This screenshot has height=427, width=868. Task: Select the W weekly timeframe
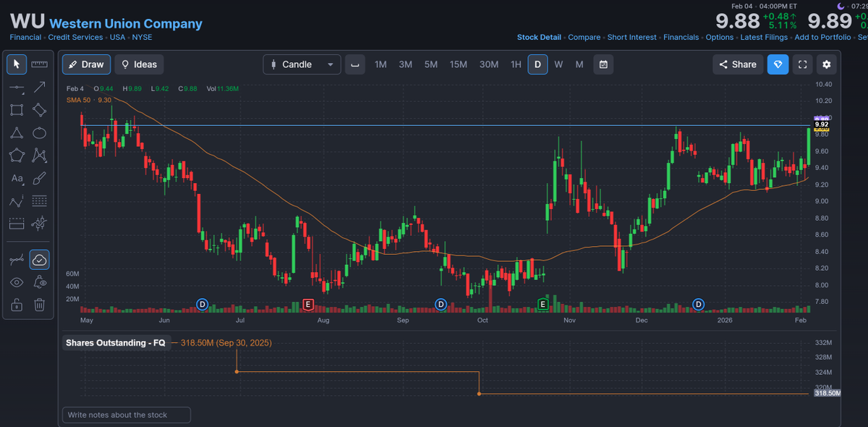tap(558, 64)
